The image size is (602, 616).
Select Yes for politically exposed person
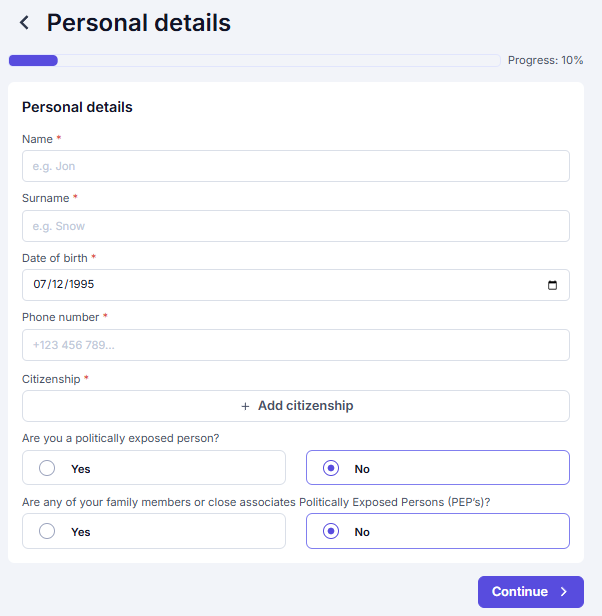click(154, 468)
